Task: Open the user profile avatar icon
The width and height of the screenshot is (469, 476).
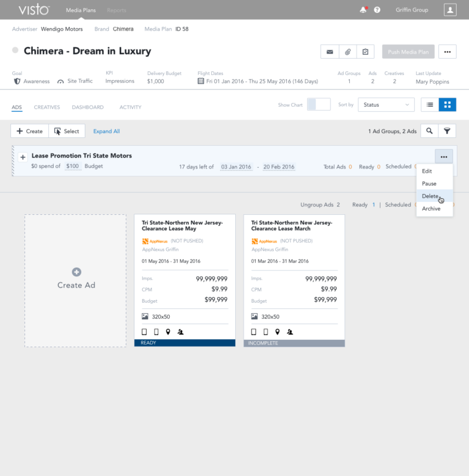Action: coord(450,10)
